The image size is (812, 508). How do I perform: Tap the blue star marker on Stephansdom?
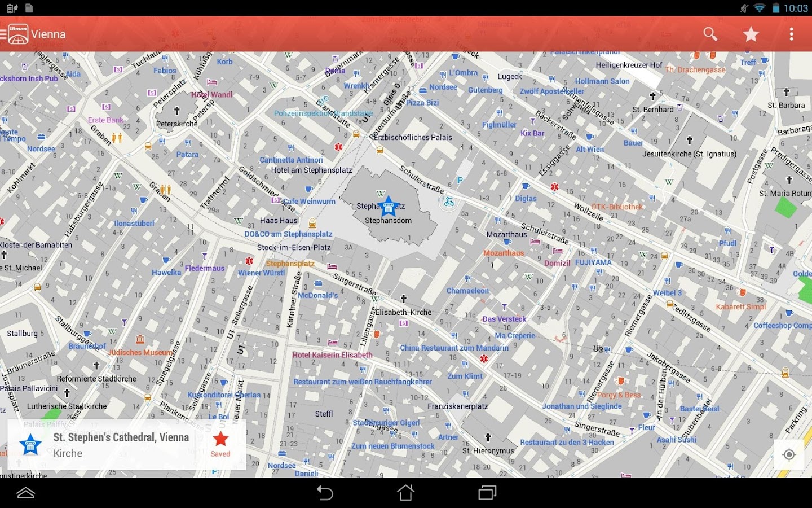[x=389, y=207]
